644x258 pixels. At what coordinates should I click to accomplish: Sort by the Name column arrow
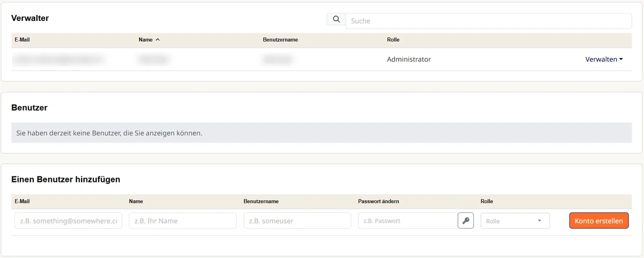coord(157,40)
